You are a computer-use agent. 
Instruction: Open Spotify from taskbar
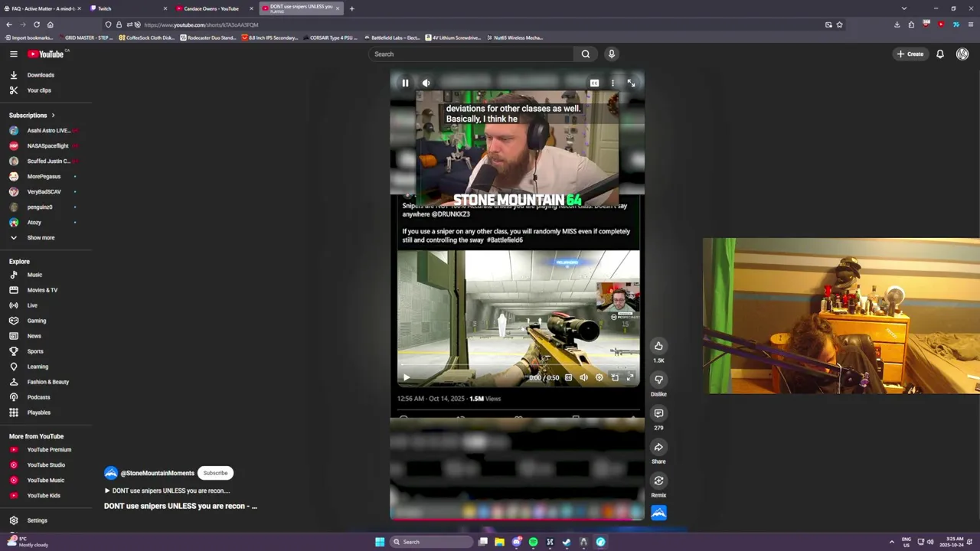coord(533,542)
